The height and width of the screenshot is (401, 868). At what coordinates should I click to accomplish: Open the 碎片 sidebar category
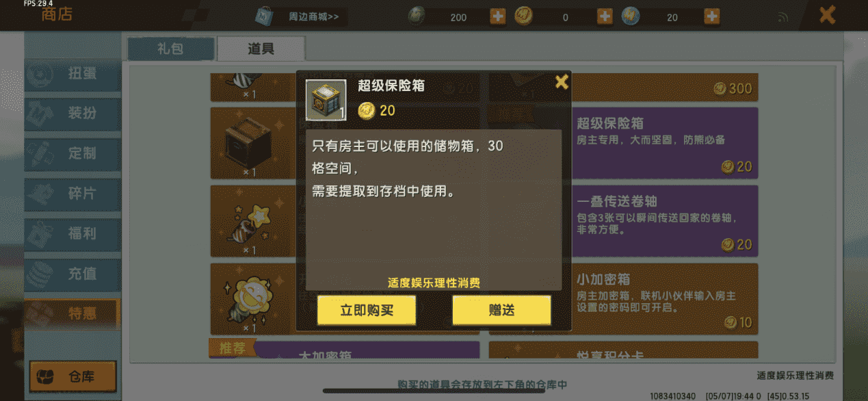pyautogui.click(x=73, y=194)
